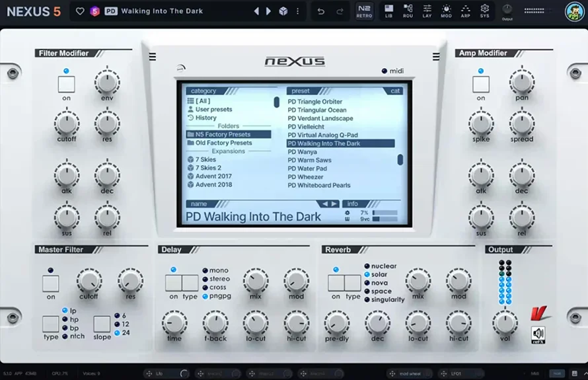Select the PD Warm Saws preset

coord(310,160)
